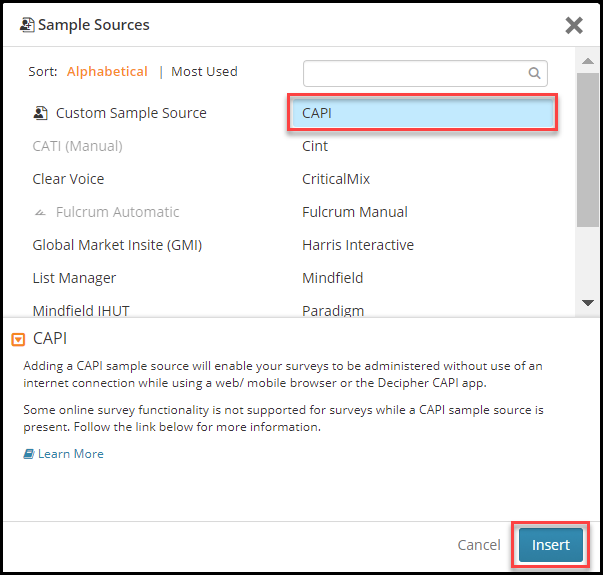Select Custom Sample Source
The image size is (603, 575).
131,113
